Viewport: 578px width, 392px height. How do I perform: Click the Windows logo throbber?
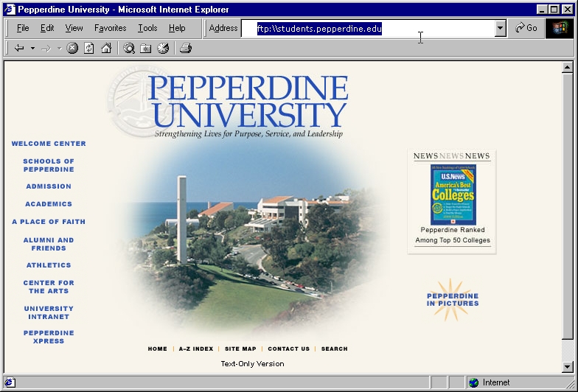[560, 28]
